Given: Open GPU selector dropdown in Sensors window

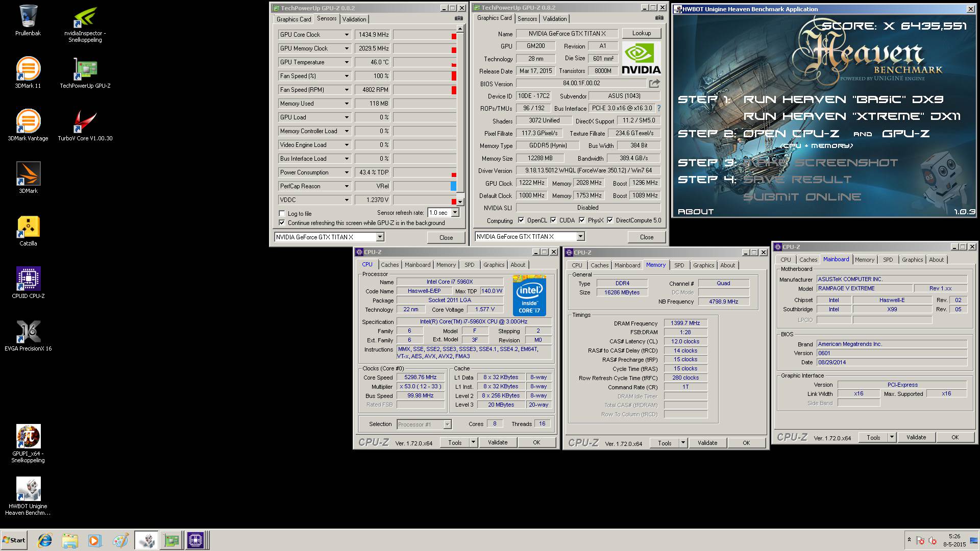Looking at the screenshot, I should tap(380, 237).
